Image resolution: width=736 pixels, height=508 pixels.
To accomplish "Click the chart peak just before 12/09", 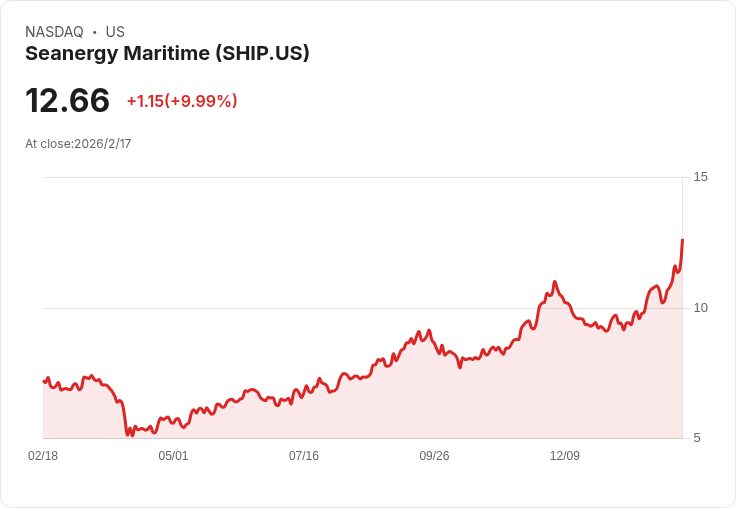I will pyautogui.click(x=555, y=282).
